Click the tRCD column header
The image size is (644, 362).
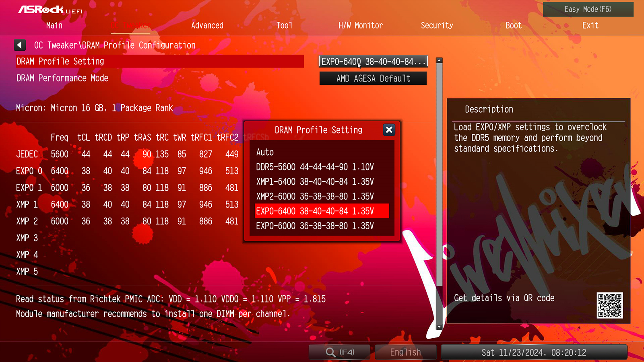tap(103, 138)
